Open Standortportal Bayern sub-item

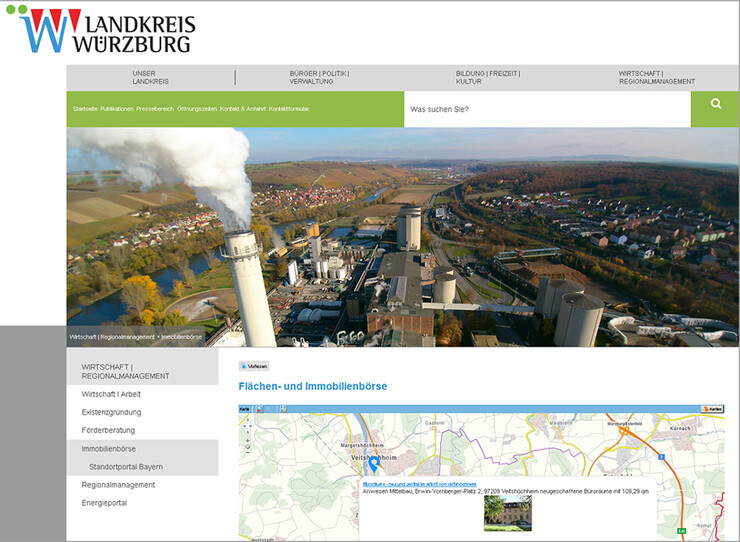pos(125,467)
